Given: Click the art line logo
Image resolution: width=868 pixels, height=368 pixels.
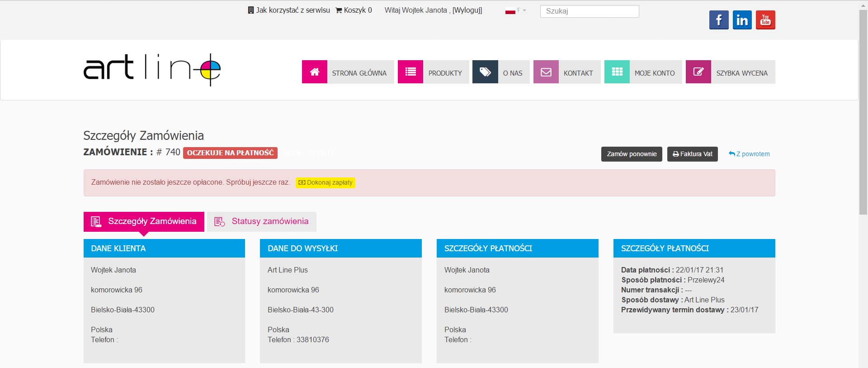Looking at the screenshot, I should (x=152, y=70).
